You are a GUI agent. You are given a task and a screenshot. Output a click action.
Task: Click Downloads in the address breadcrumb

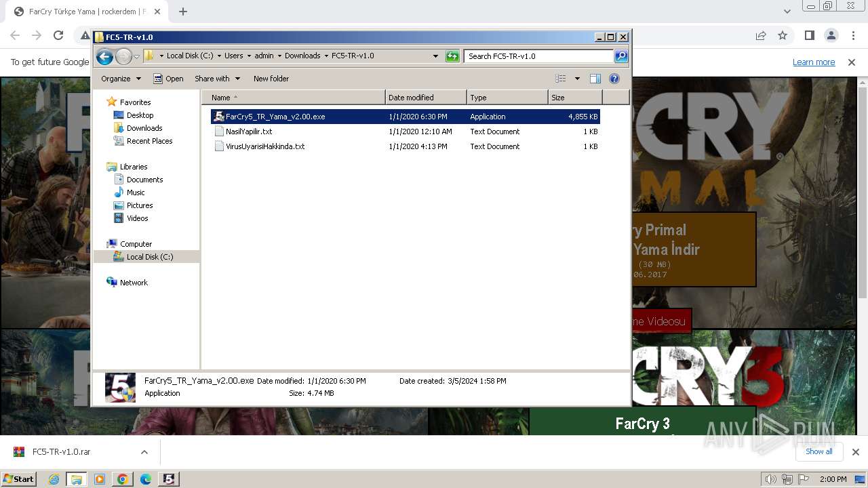(x=302, y=56)
